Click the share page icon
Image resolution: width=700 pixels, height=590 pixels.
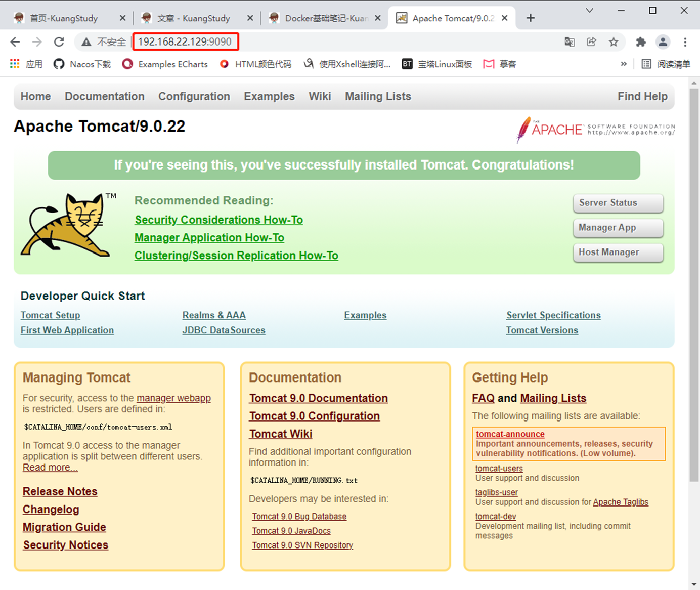click(591, 42)
